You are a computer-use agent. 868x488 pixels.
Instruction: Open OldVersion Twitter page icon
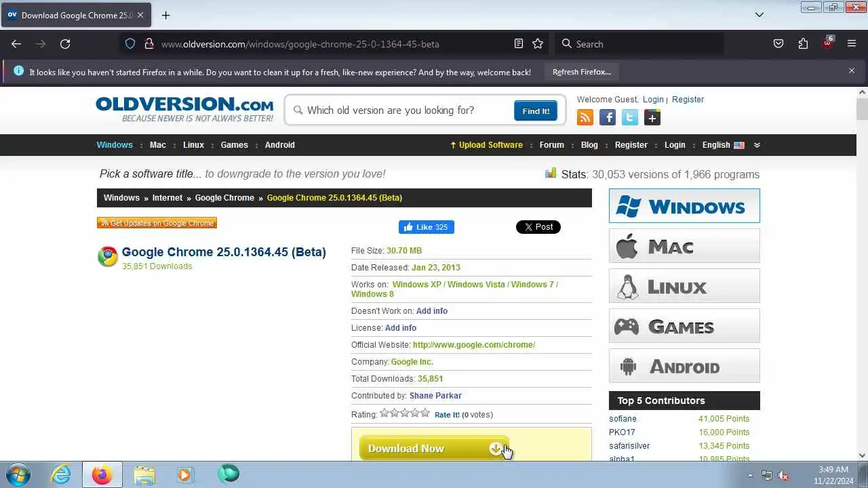(630, 118)
